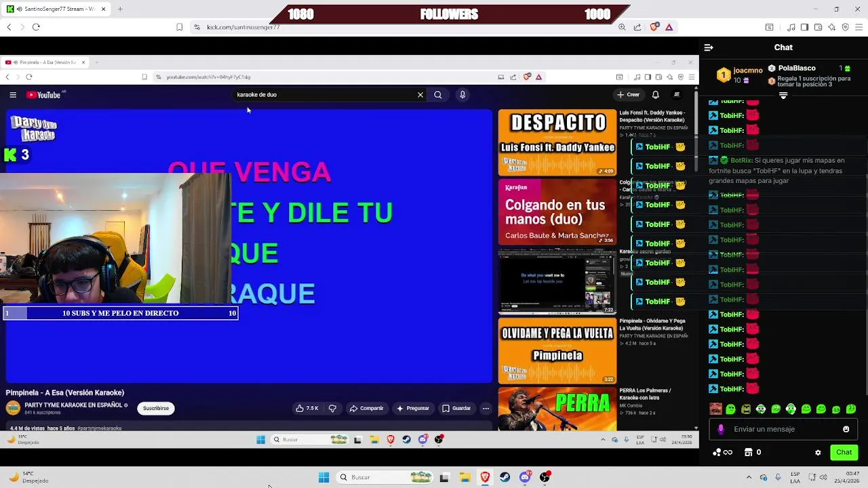Open Kick shop storefront icon

click(x=749, y=452)
